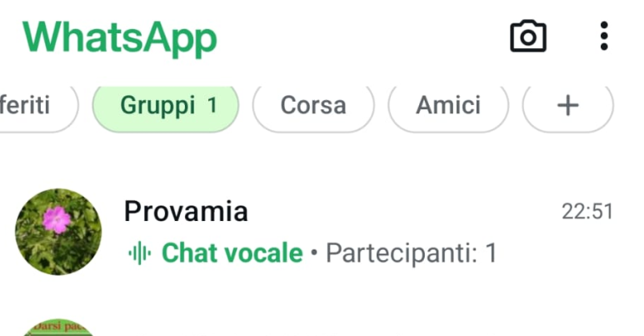The image size is (644, 336).
Task: Join via the Chat vocale label
Action: click(232, 253)
